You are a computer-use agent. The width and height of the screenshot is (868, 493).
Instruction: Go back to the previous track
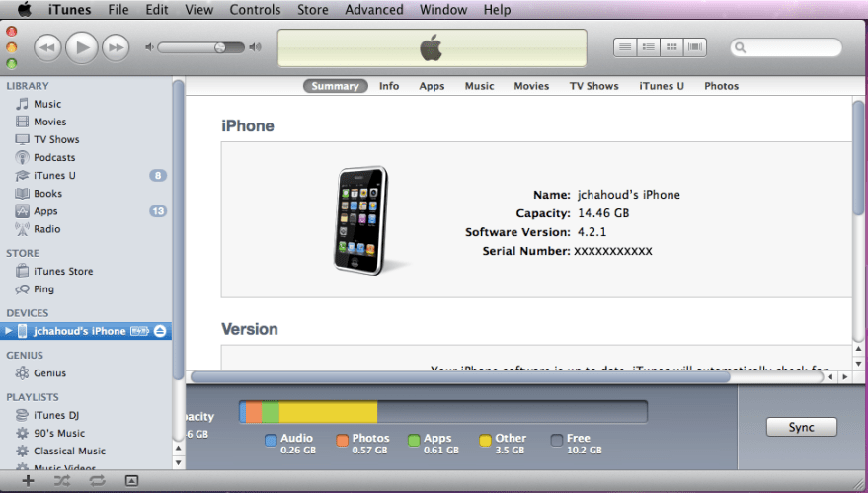click(x=48, y=46)
